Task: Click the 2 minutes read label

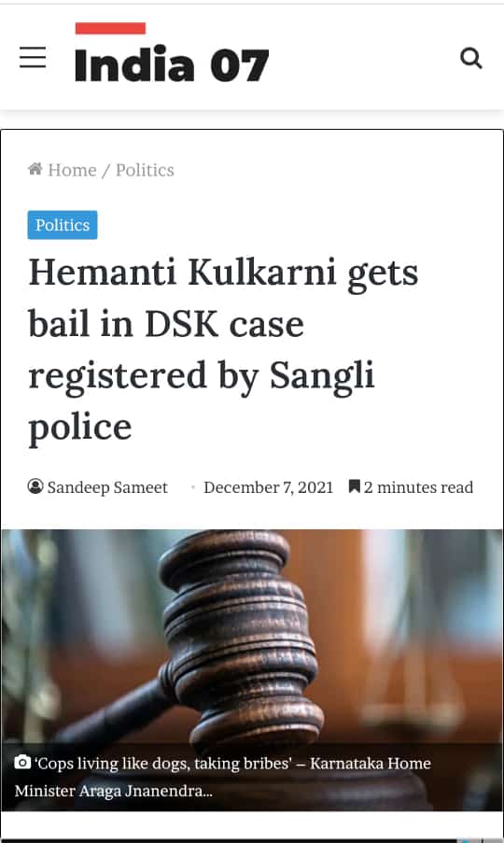Action: [418, 487]
